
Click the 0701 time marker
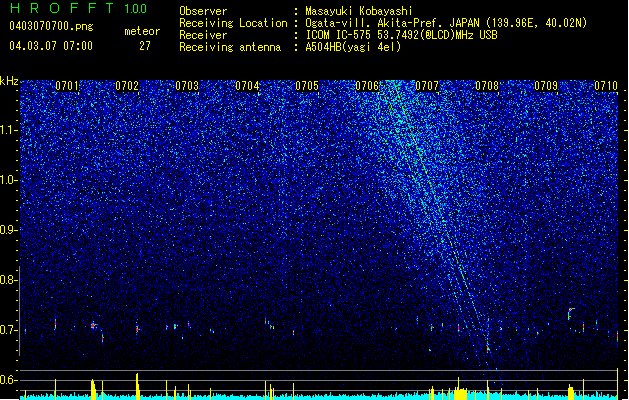[67, 86]
